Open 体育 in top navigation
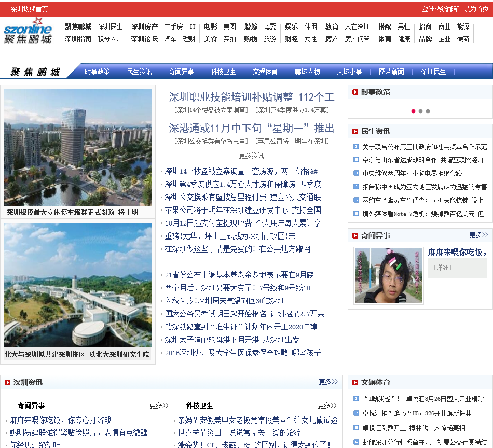493x448 pixels. (x=385, y=39)
